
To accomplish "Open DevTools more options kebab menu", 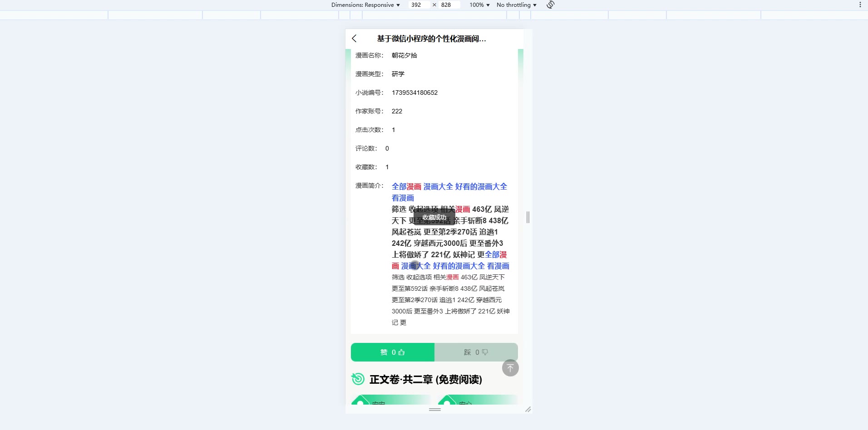I will tap(860, 5).
